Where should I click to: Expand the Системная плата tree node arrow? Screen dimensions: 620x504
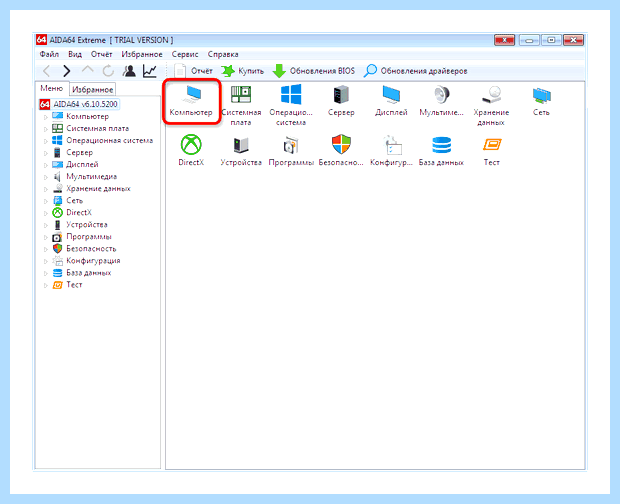click(46, 129)
